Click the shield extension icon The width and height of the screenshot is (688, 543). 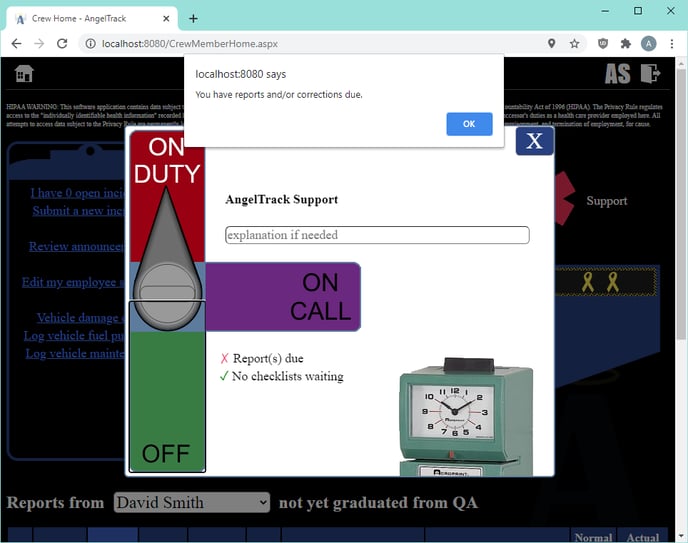coord(603,43)
